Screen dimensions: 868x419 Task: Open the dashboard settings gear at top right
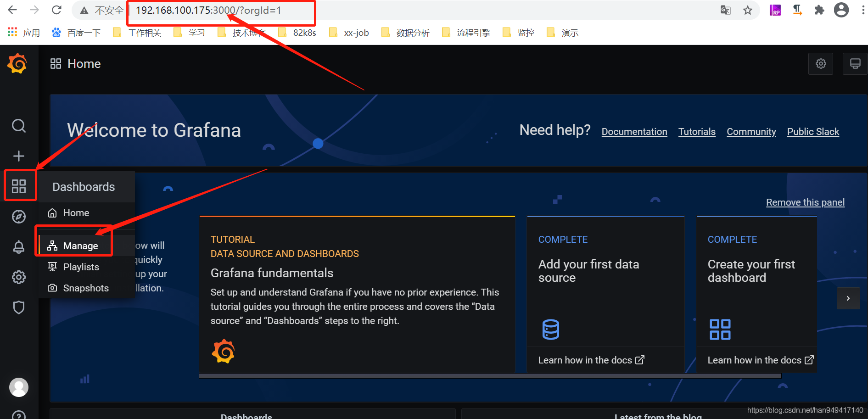click(x=821, y=63)
